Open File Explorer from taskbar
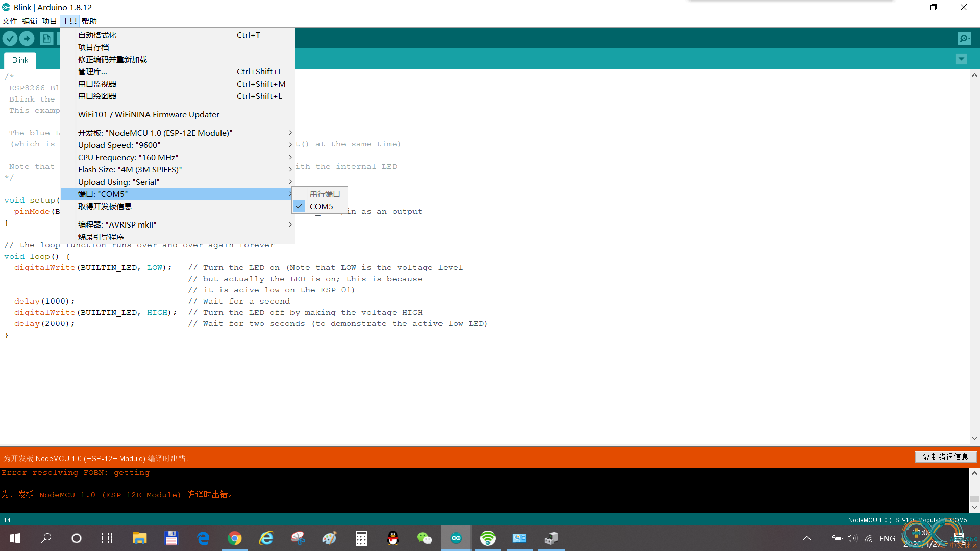 click(139, 538)
